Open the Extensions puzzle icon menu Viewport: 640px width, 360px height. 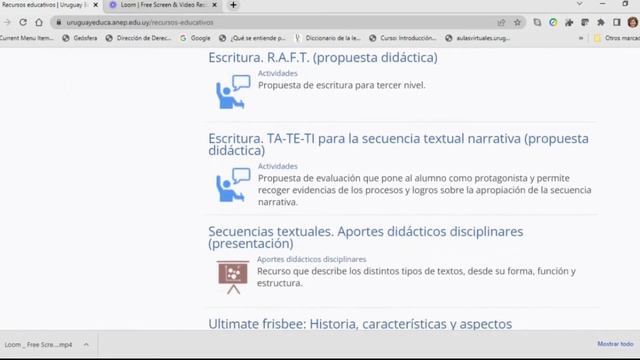coord(601,22)
